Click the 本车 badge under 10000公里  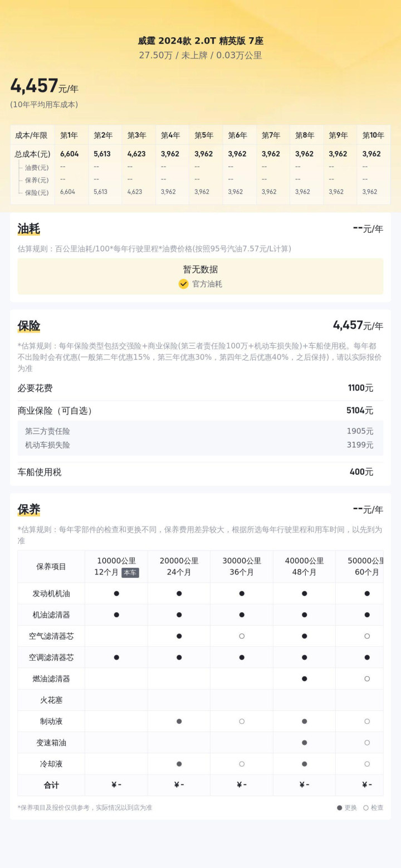pyautogui.click(x=130, y=573)
